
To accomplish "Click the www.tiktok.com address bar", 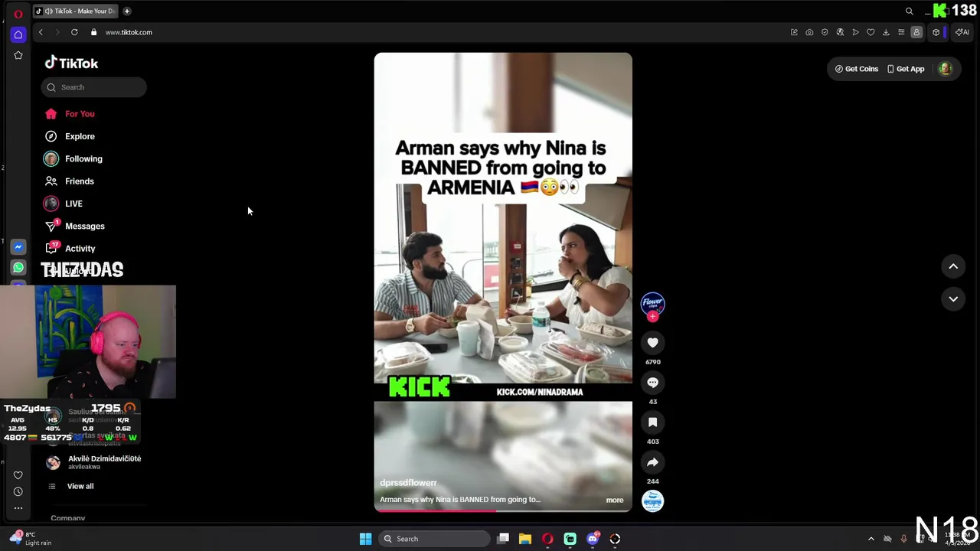I will (x=129, y=32).
